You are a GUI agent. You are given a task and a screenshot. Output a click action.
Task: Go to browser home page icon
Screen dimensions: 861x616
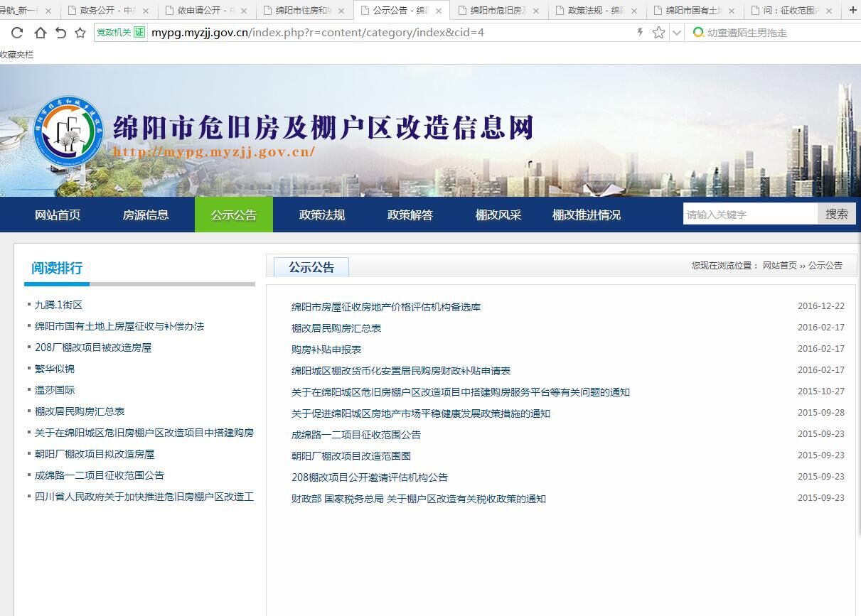(x=40, y=33)
